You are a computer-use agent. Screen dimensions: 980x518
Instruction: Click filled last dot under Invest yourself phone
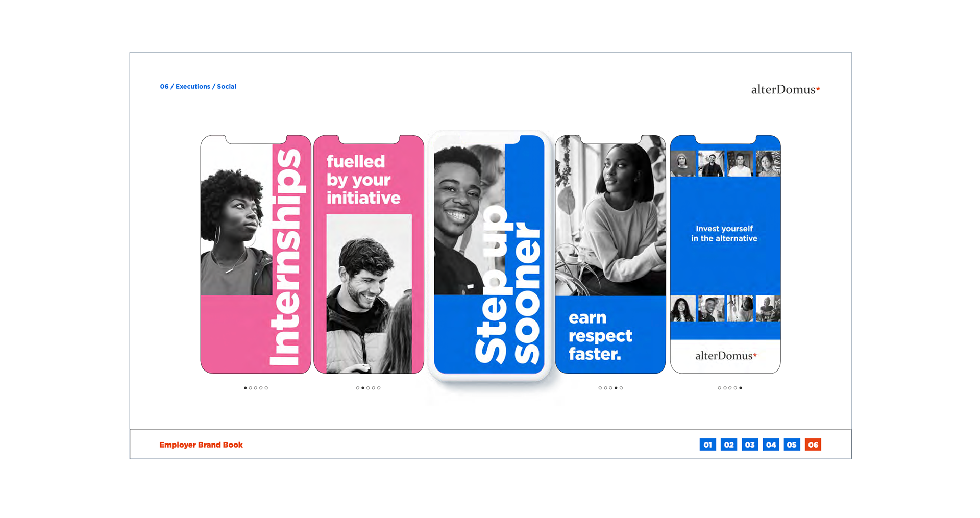click(x=741, y=388)
